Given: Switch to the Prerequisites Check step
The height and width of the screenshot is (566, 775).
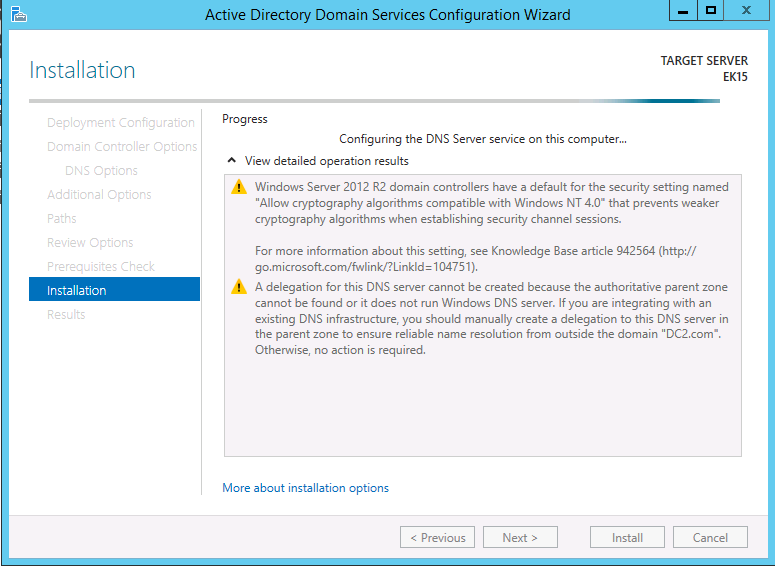Looking at the screenshot, I should (100, 266).
